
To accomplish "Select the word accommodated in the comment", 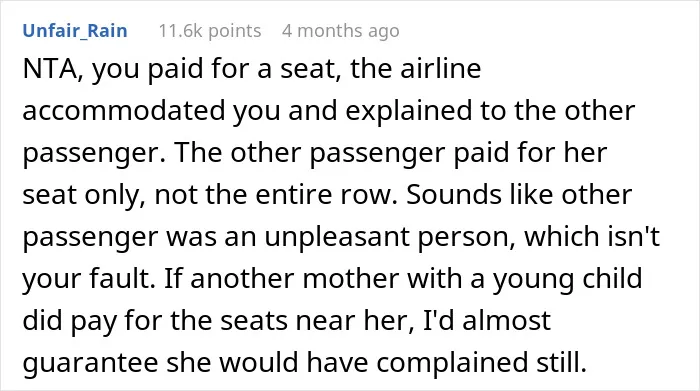I will [124, 111].
